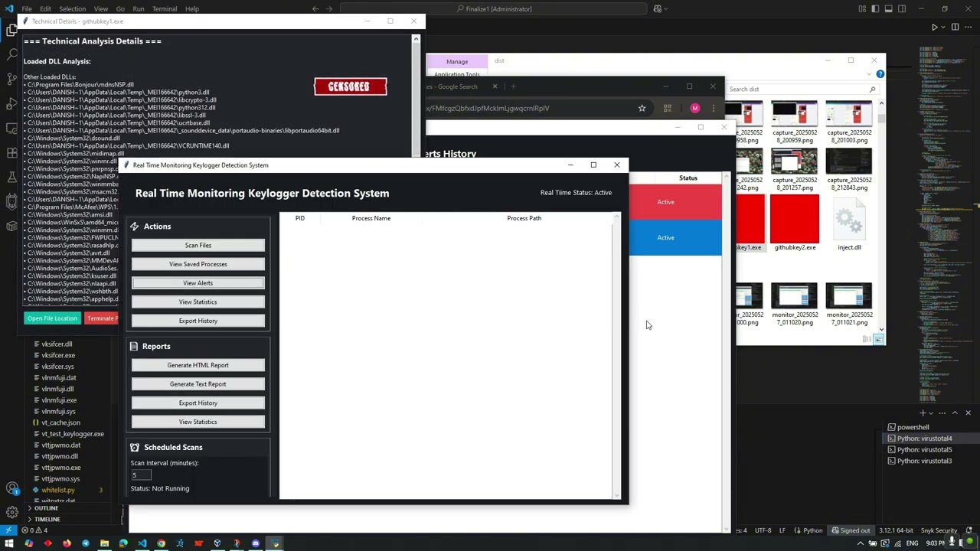The width and height of the screenshot is (980, 551).
Task: Click Chrome bookmark star icon
Action: coord(642,108)
